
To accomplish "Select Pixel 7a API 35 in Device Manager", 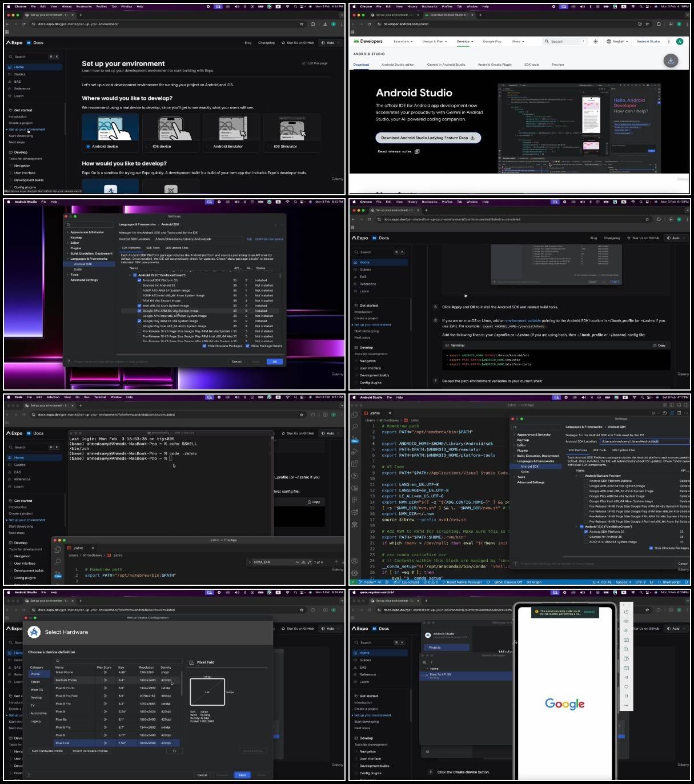I will 467,676.
